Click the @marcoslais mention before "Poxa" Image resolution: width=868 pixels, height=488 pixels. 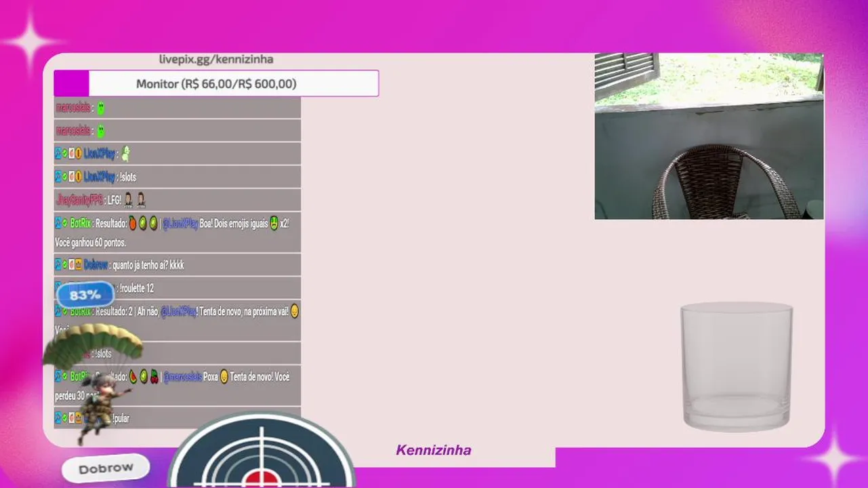pos(183,376)
